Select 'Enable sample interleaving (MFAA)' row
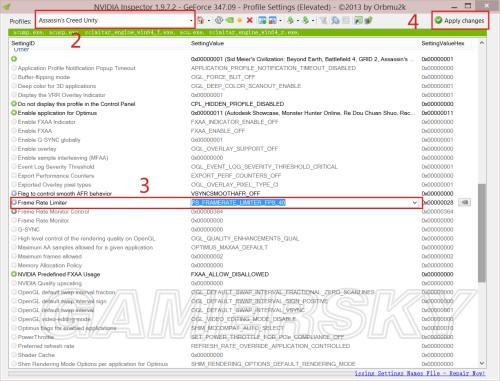500x381 pixels. coord(243,158)
